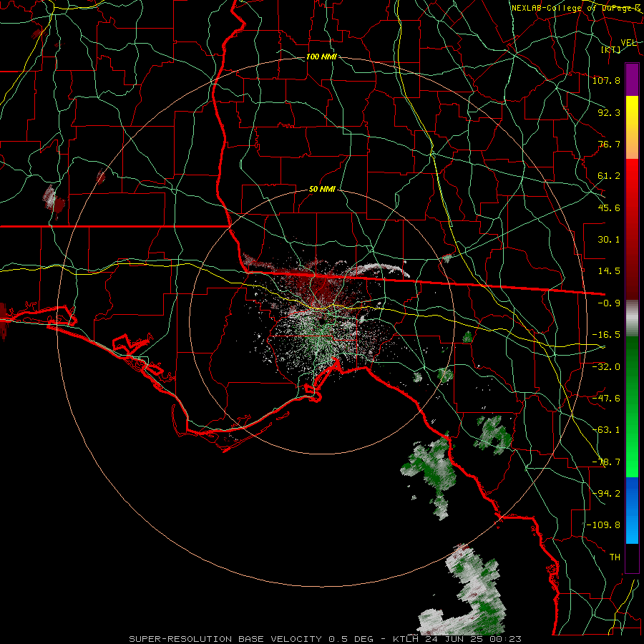Click the 30.1 velocity scale value

pos(609,240)
